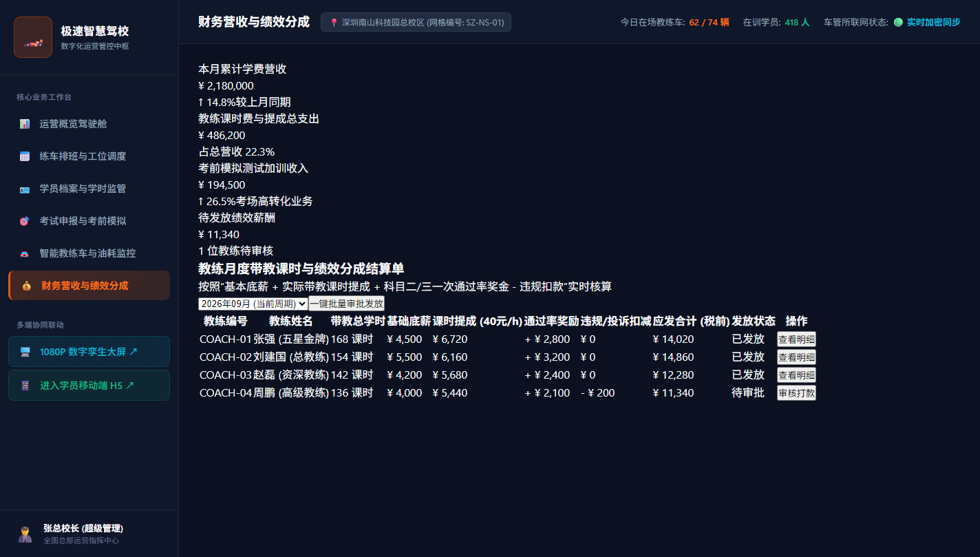Click the car icon beside 智能教练车与油耗监控
This screenshot has width=980, height=557.
(x=25, y=253)
